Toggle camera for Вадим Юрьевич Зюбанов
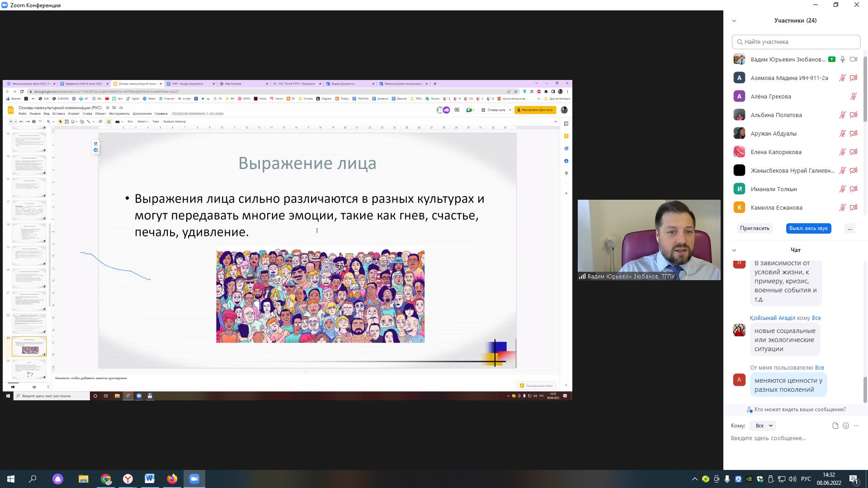868x488 pixels. (854, 59)
